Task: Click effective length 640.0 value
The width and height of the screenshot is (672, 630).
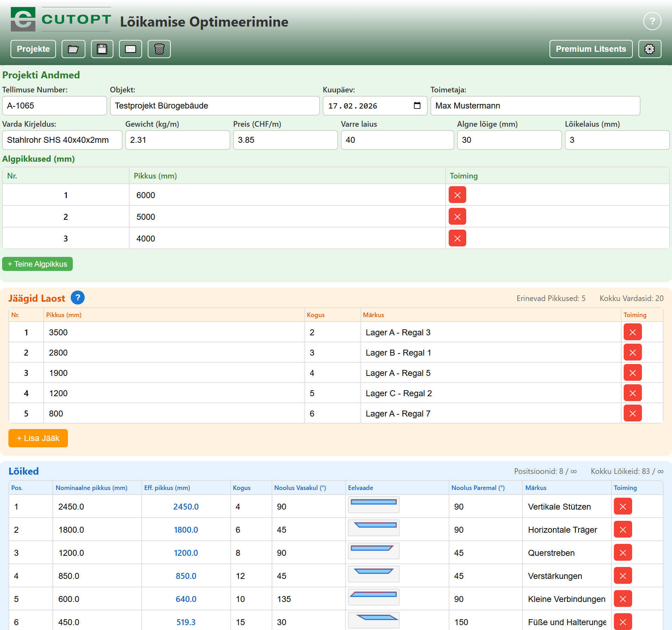Action: (x=186, y=599)
